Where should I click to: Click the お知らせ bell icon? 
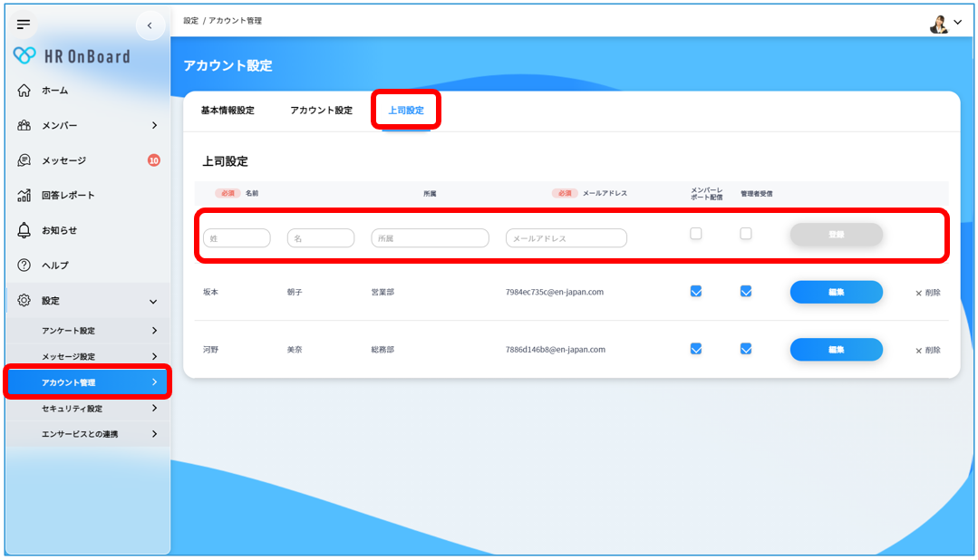[24, 230]
